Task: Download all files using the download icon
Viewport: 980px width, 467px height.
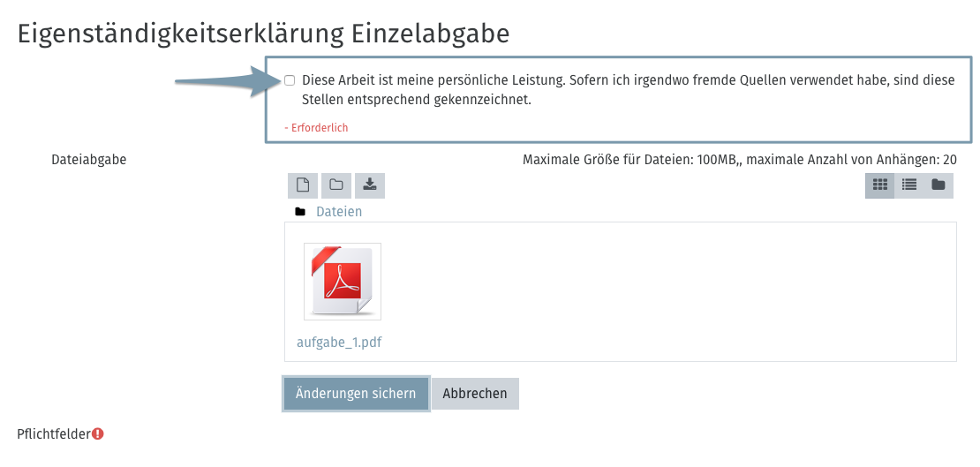Action: tap(370, 185)
